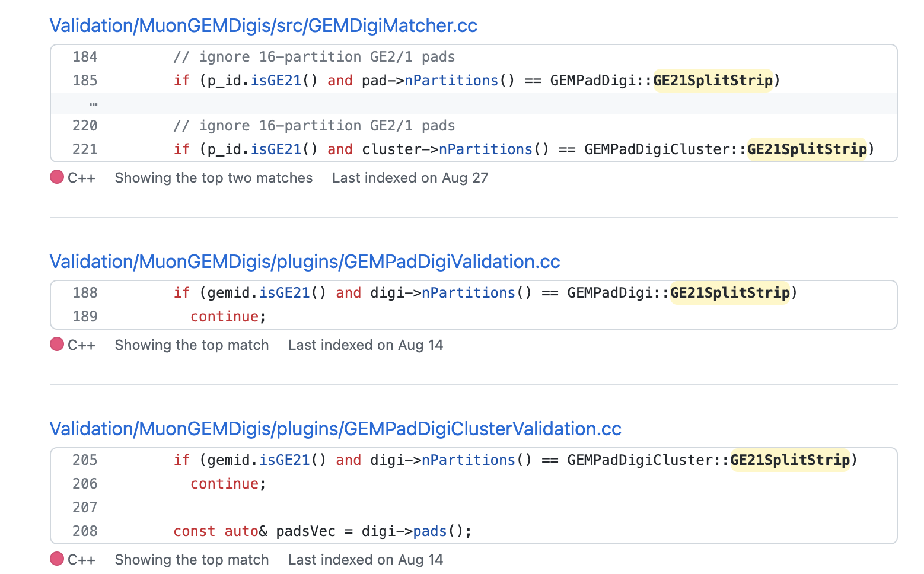The image size is (924, 574).
Task: Click highlighted GE21SplitStrip on line 188
Action: click(730, 293)
